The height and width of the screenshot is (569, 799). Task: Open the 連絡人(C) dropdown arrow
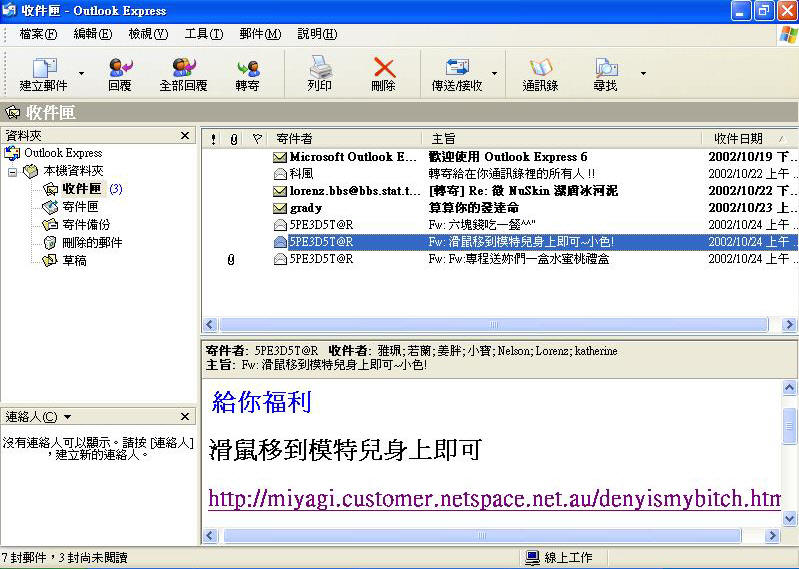tap(67, 417)
